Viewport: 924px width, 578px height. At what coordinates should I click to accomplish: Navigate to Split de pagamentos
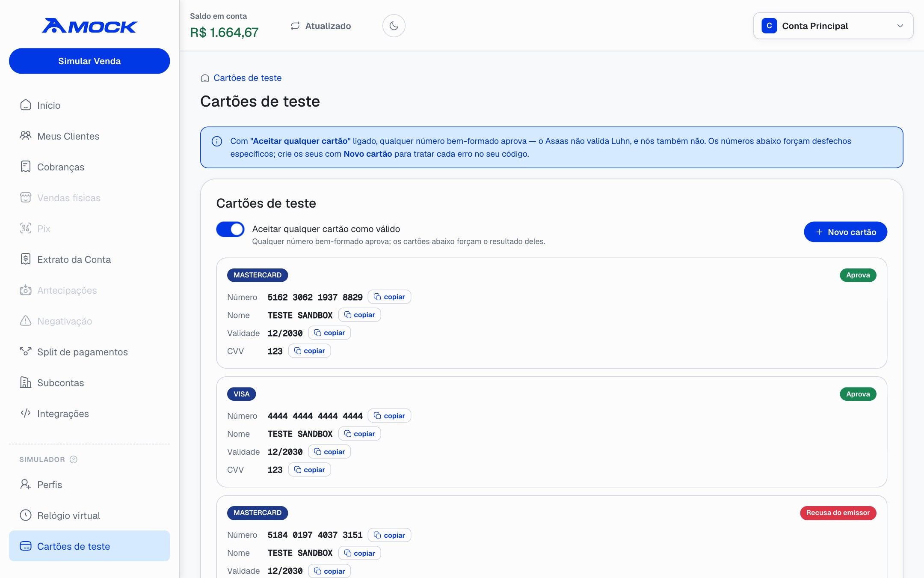point(89,352)
